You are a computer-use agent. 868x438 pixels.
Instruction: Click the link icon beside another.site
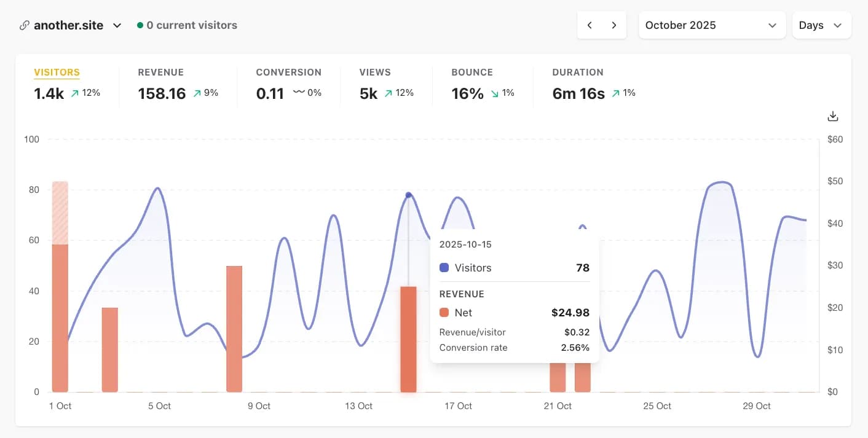pyautogui.click(x=23, y=25)
